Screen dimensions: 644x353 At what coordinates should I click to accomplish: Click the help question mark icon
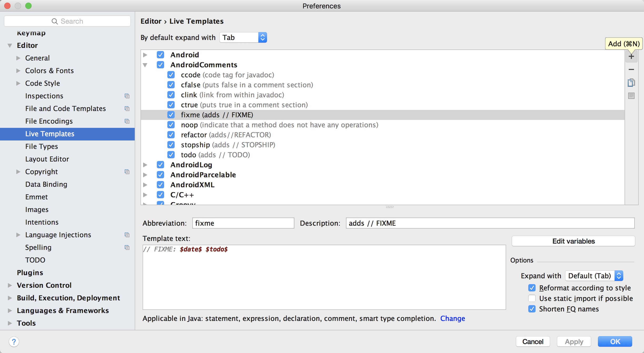(14, 342)
